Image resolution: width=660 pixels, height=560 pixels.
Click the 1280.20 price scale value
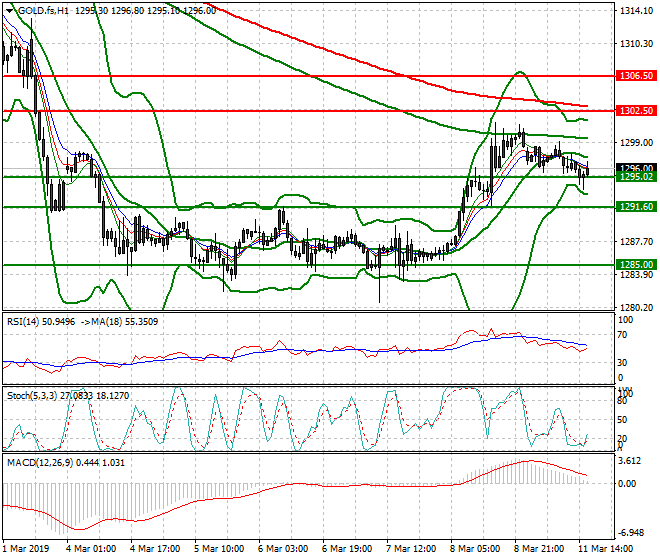coord(636,308)
